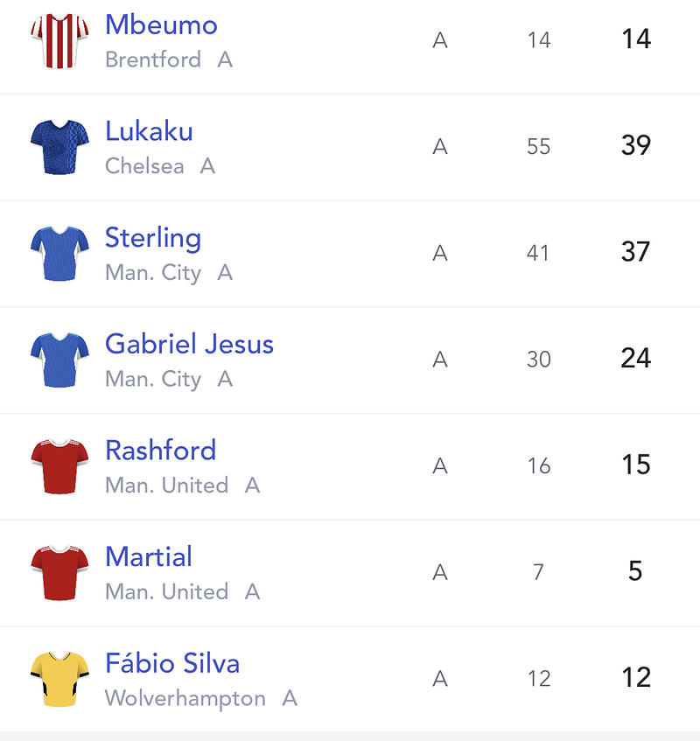The height and width of the screenshot is (741, 700).
Task: Select Sterling's bold score of 37
Action: (636, 252)
